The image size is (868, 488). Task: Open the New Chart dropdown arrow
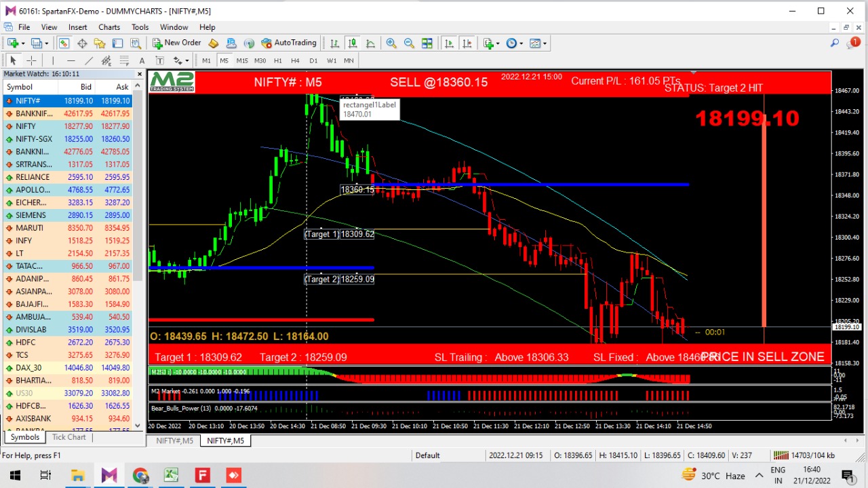(23, 43)
